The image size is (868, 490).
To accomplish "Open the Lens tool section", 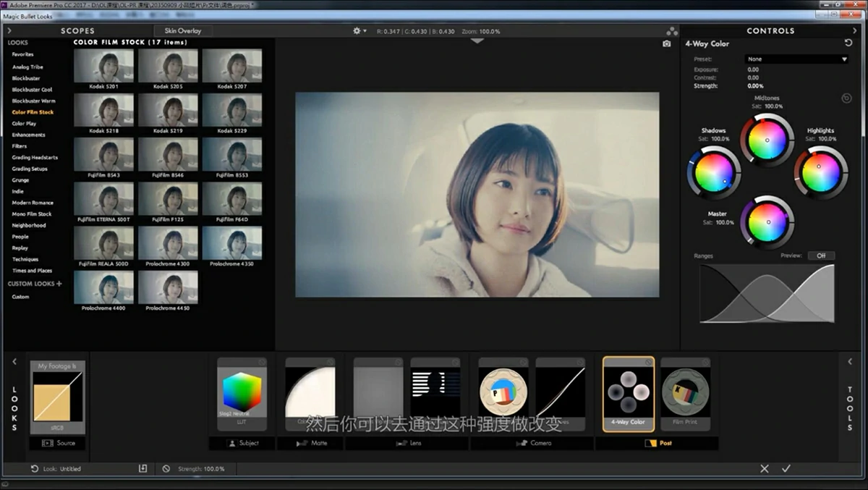I will [x=407, y=443].
